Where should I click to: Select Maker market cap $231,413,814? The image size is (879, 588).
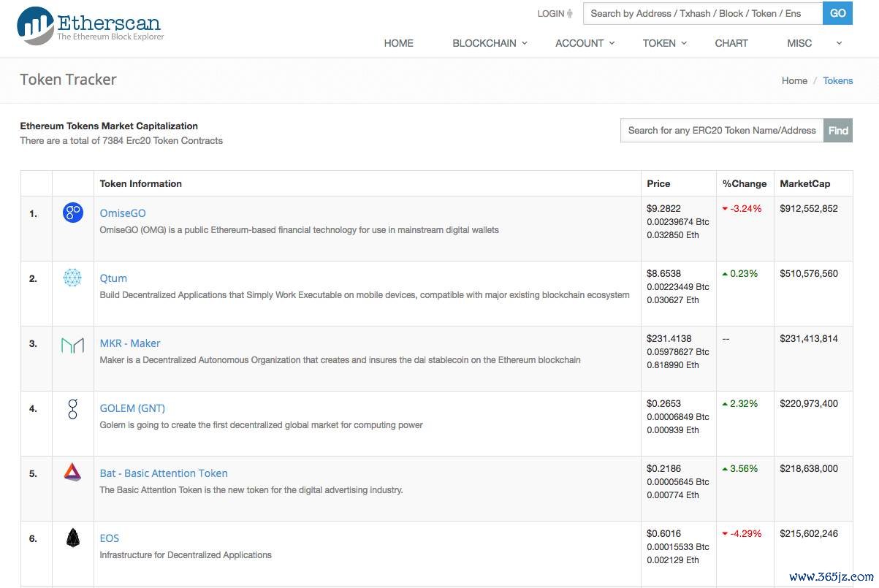coord(809,338)
